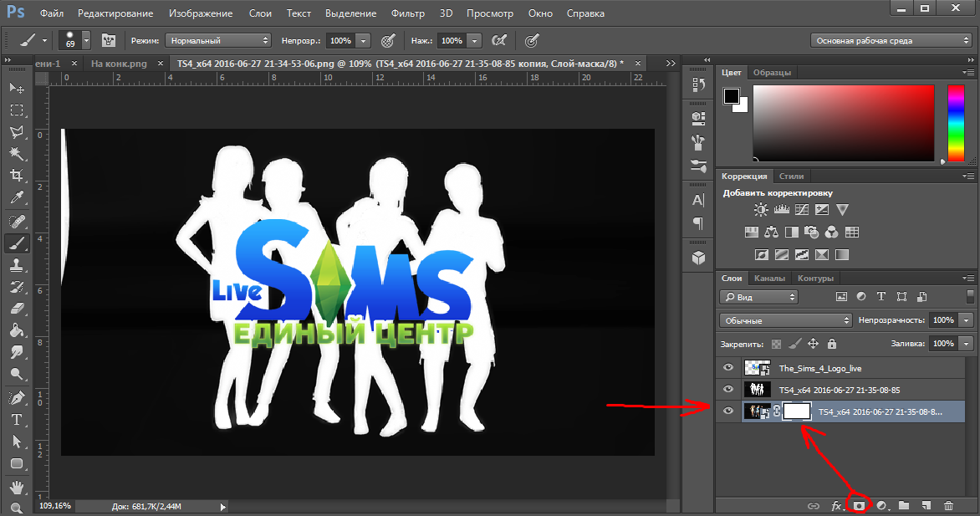
Task: Open the brush mode dropdown Нормальный
Action: pyautogui.click(x=217, y=41)
